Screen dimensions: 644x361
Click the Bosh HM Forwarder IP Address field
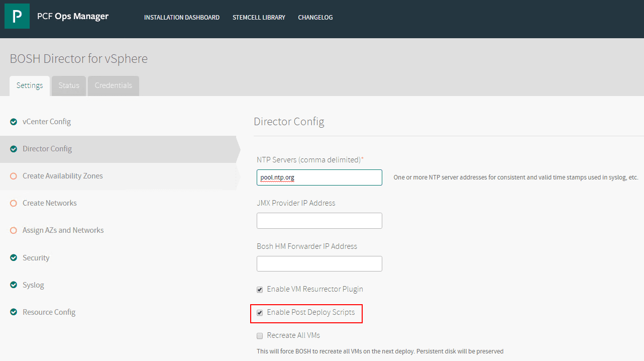(319, 264)
